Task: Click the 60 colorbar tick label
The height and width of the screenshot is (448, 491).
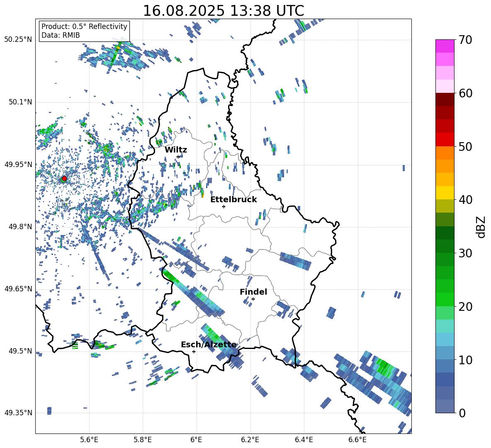Action: point(465,93)
